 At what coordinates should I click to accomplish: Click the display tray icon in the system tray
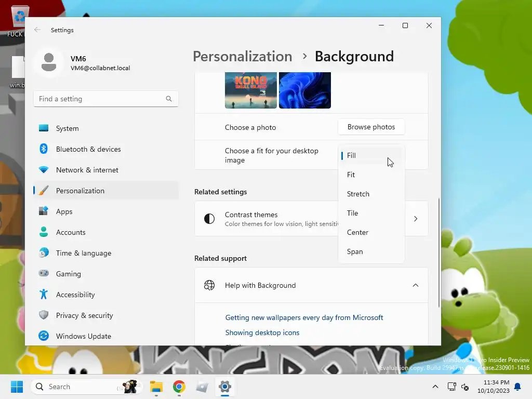click(451, 387)
